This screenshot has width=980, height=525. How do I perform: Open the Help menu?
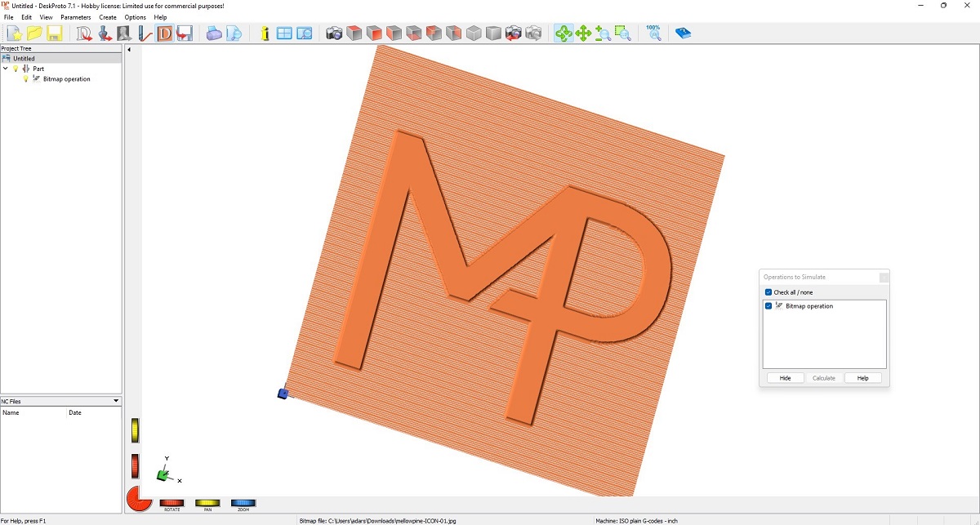tap(160, 17)
